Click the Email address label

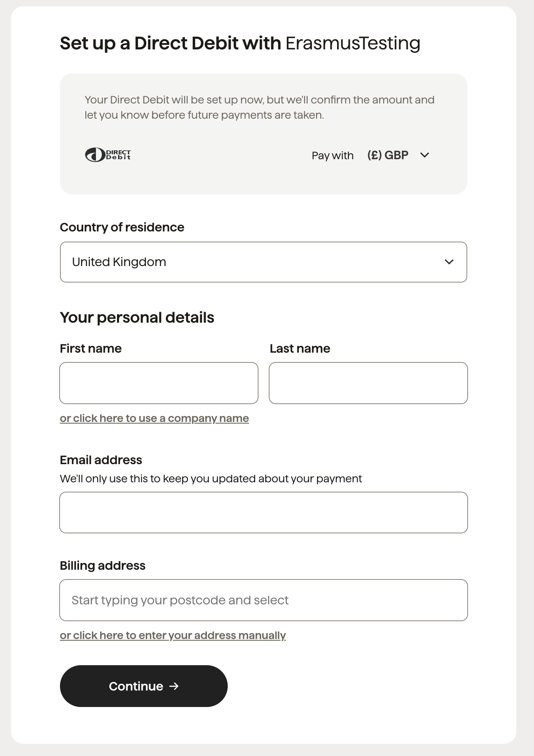(x=101, y=460)
